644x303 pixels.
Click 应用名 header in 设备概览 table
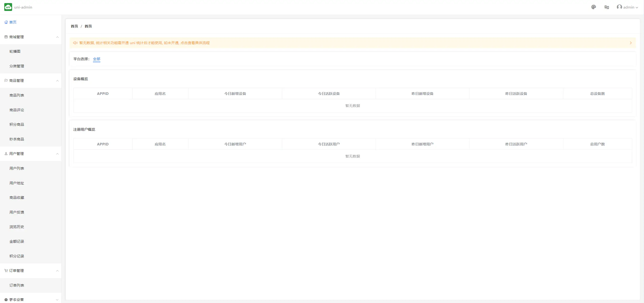[160, 93]
